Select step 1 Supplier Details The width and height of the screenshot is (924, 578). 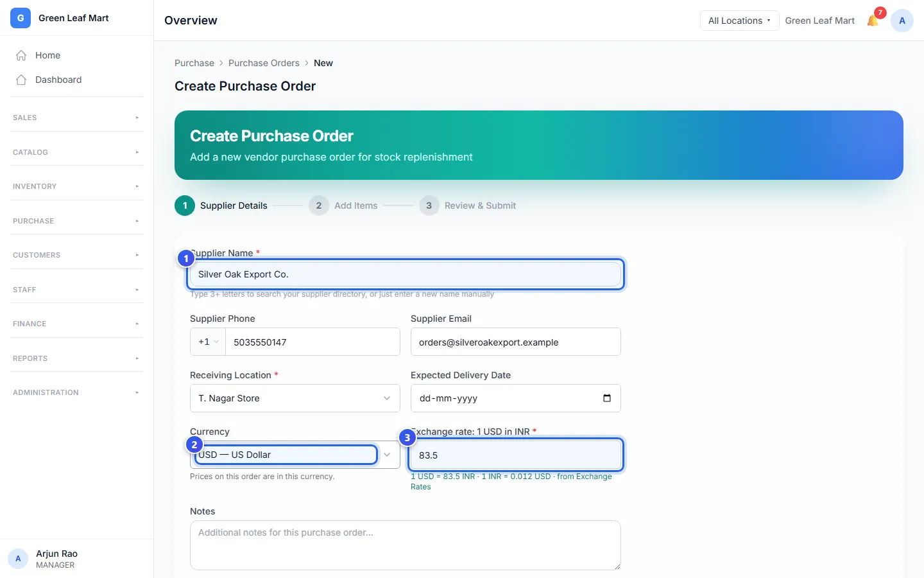pos(221,206)
